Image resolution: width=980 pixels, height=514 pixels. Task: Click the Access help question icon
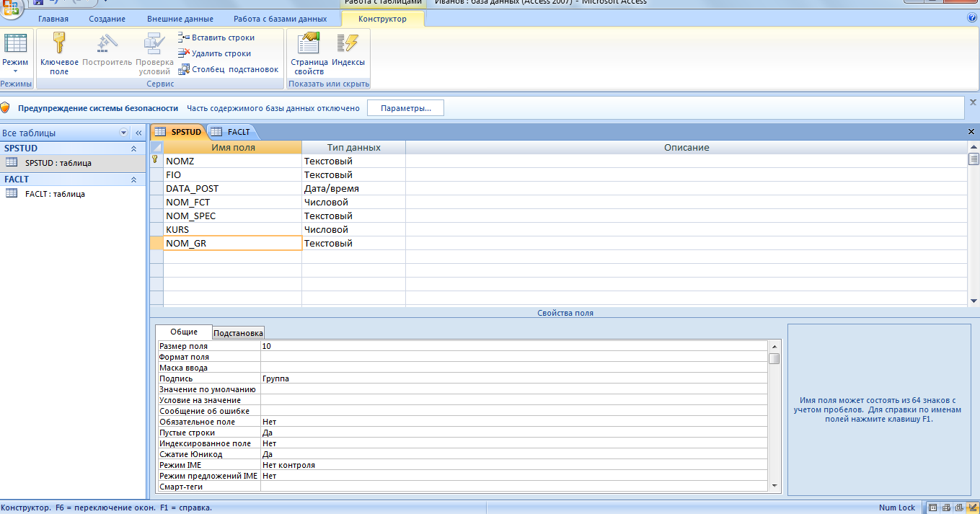click(972, 18)
